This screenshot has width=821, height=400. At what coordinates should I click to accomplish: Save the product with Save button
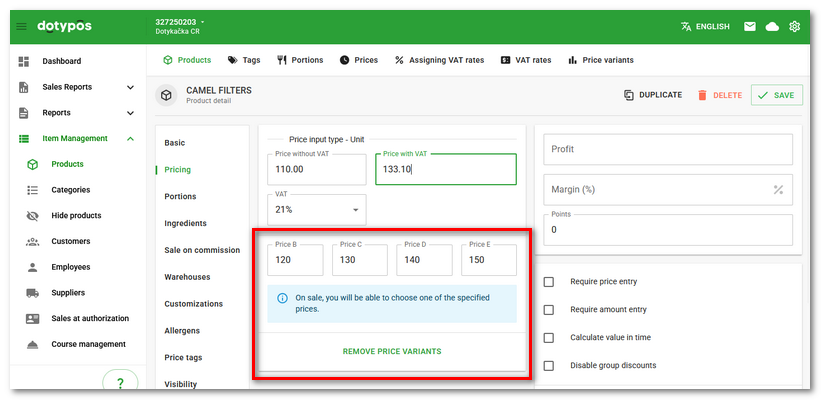point(776,95)
